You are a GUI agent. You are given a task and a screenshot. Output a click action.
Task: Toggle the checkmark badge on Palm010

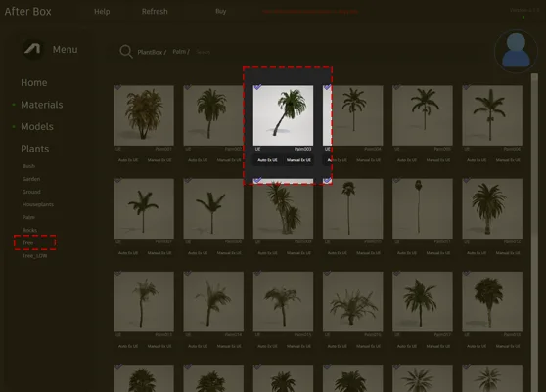pos(327,180)
